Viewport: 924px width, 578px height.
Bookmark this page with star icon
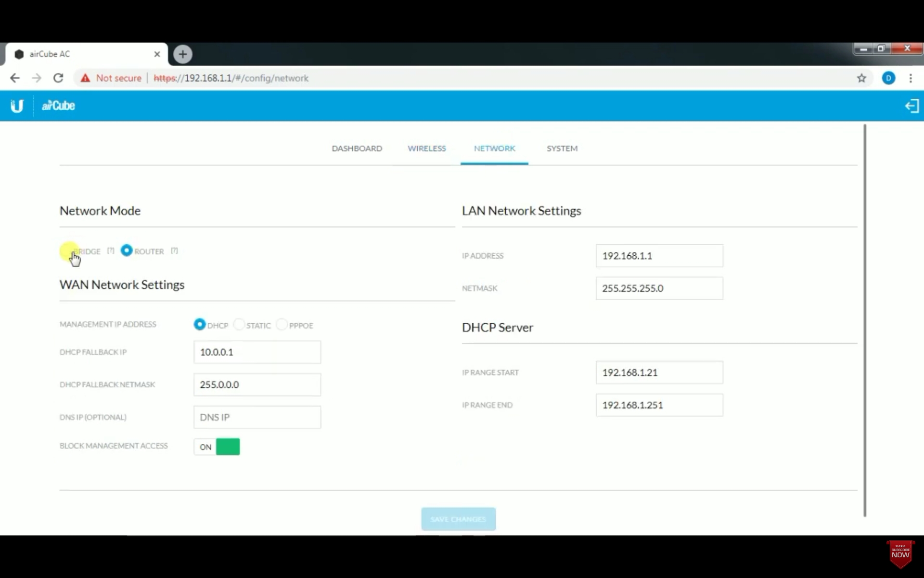(861, 78)
